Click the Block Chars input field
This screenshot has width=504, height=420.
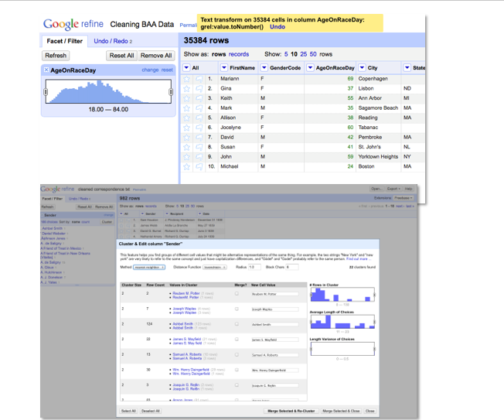292,267
